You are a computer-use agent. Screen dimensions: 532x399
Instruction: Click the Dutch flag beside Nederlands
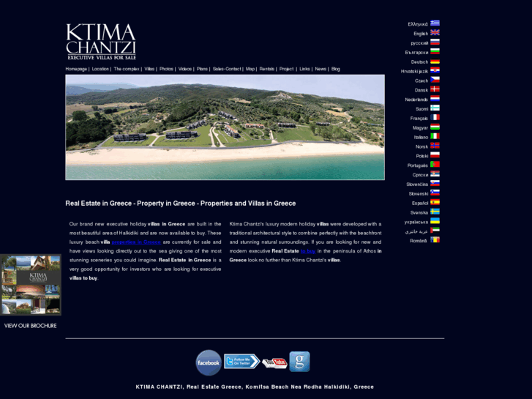click(x=435, y=99)
